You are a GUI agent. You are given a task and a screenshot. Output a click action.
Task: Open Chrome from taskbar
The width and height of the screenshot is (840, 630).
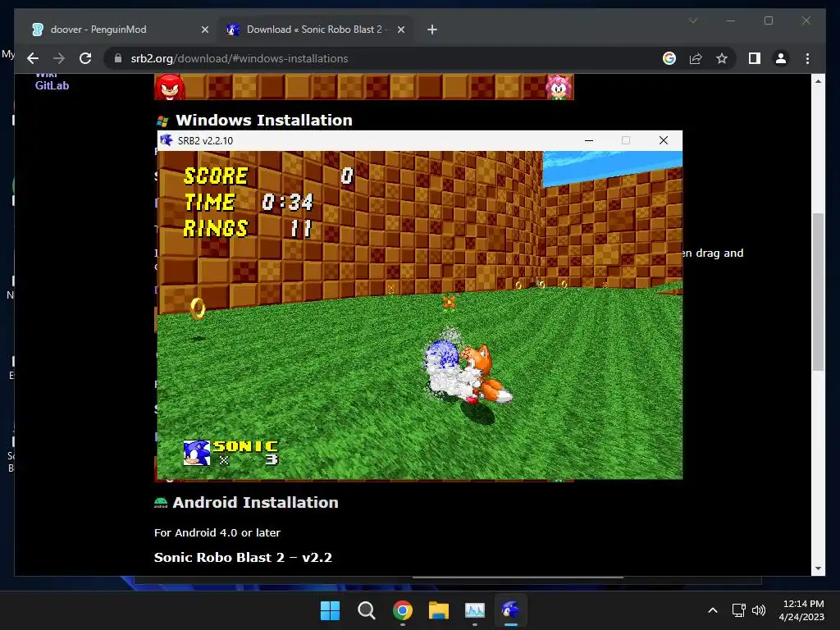coord(402,610)
